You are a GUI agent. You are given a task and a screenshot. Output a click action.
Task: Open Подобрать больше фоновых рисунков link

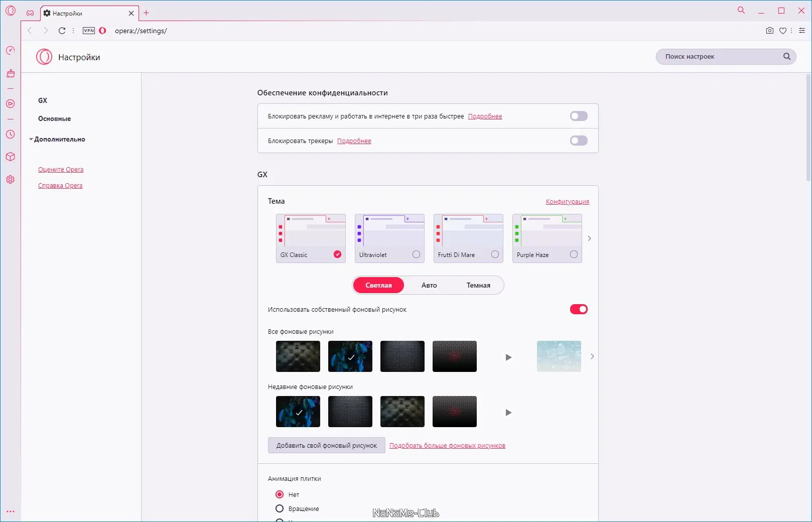(447, 446)
